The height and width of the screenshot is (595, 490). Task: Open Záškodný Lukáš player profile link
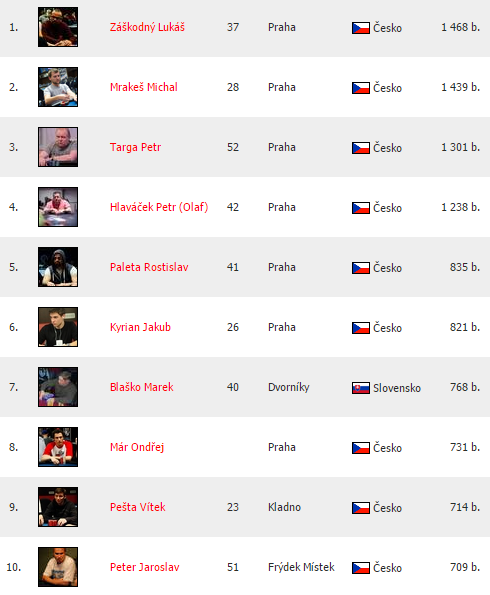pos(147,27)
